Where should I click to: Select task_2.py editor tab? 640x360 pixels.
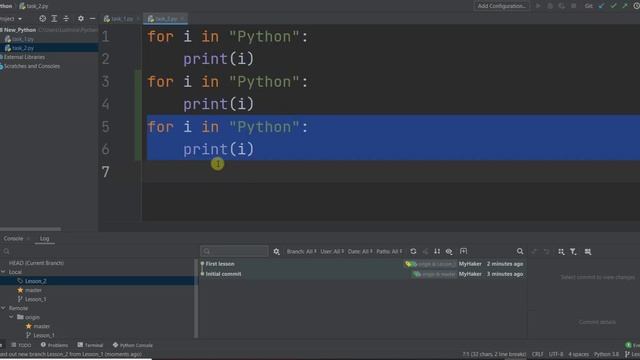[x=165, y=19]
